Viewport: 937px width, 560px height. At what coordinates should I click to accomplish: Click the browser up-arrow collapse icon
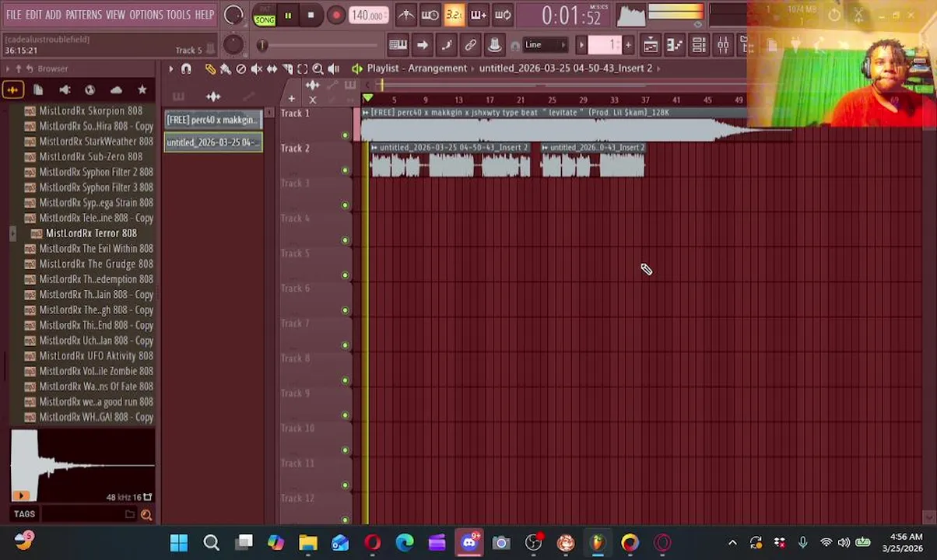[x=18, y=68]
